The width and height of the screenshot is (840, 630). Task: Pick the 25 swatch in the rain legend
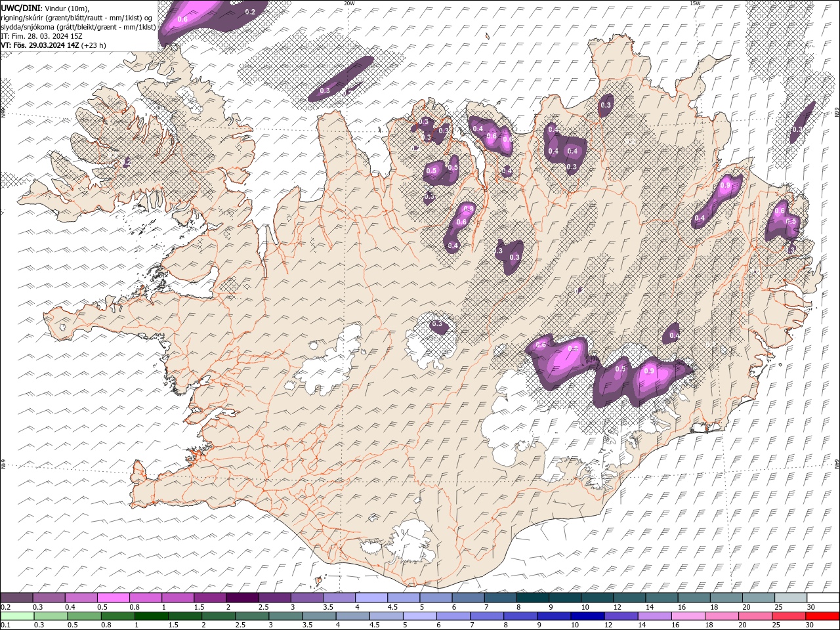tap(789, 616)
